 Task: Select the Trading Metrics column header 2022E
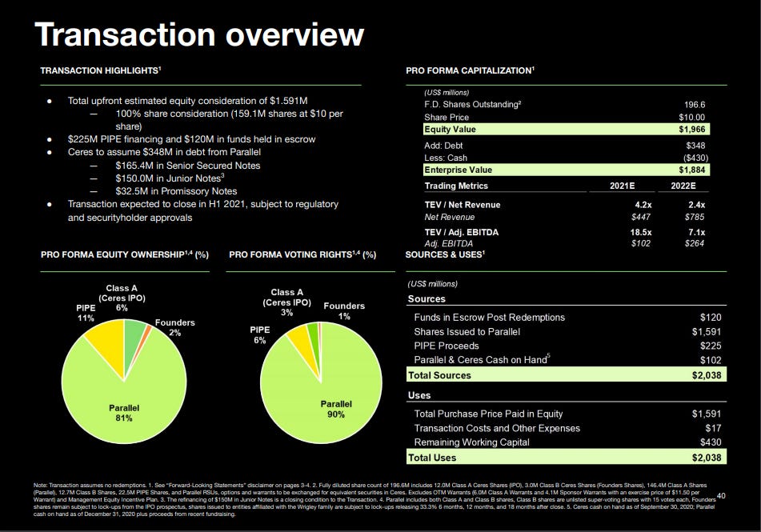coord(683,186)
